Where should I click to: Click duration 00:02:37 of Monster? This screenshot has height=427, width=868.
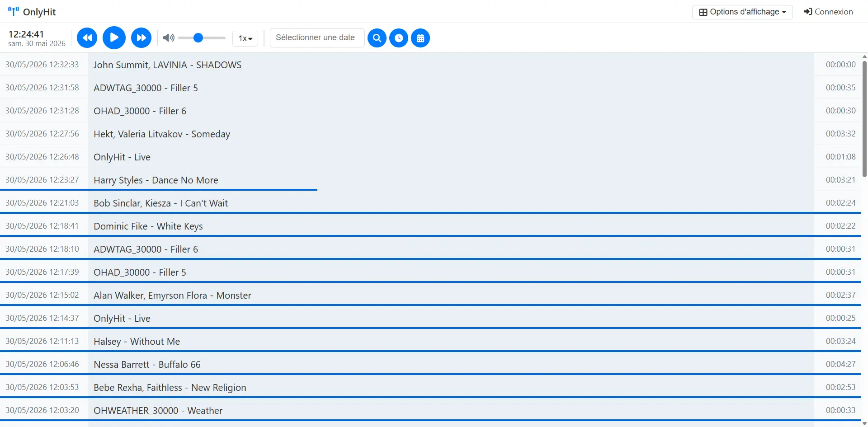[840, 295]
